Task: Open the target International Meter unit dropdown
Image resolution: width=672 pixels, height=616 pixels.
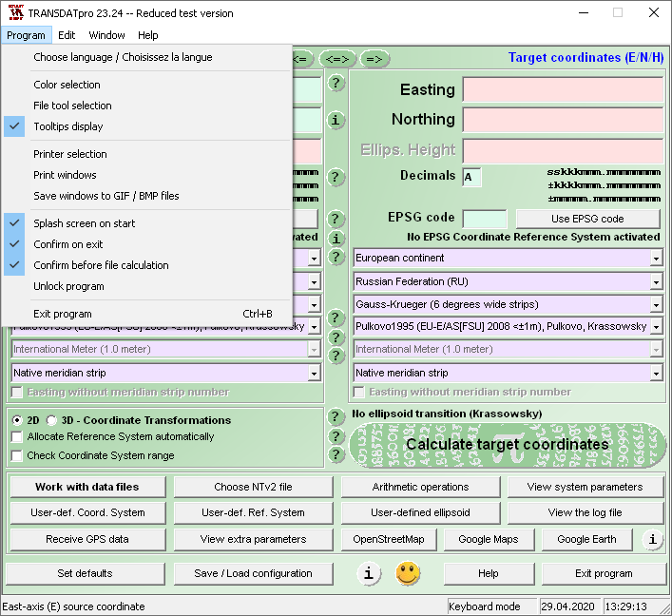Action: tap(656, 350)
